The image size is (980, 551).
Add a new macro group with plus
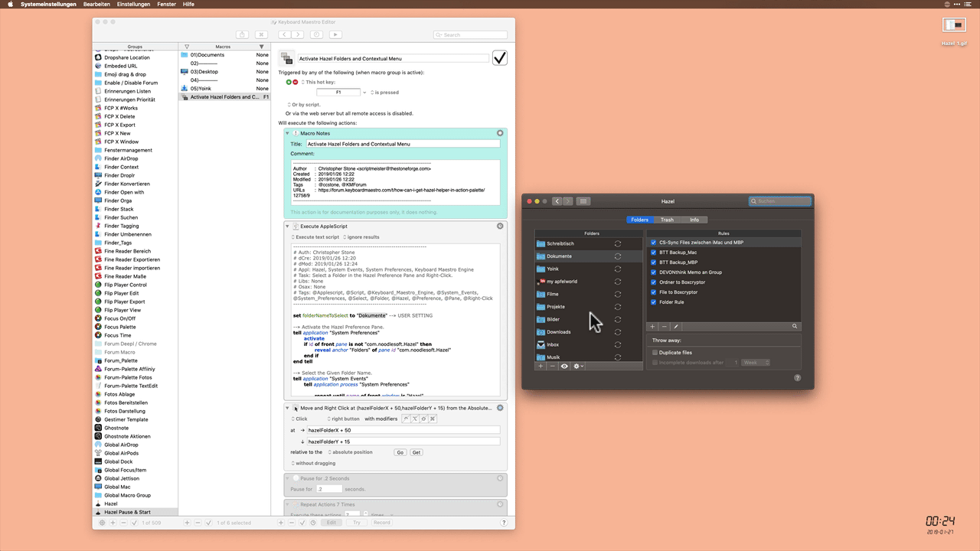pos(113,523)
